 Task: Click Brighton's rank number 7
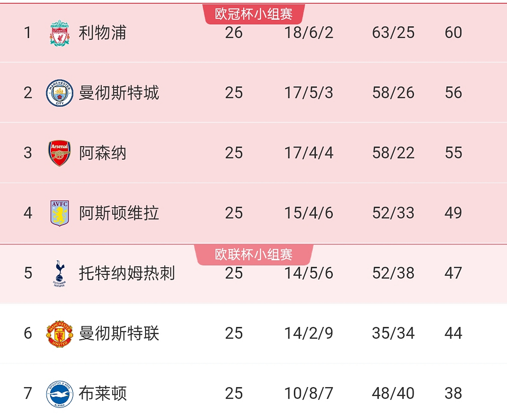point(28,393)
